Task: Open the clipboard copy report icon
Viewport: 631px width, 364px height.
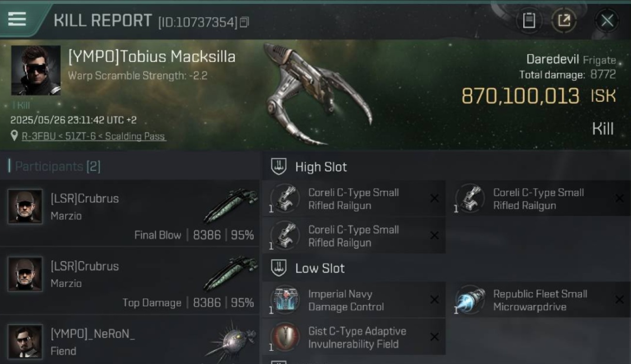Action: 529,20
